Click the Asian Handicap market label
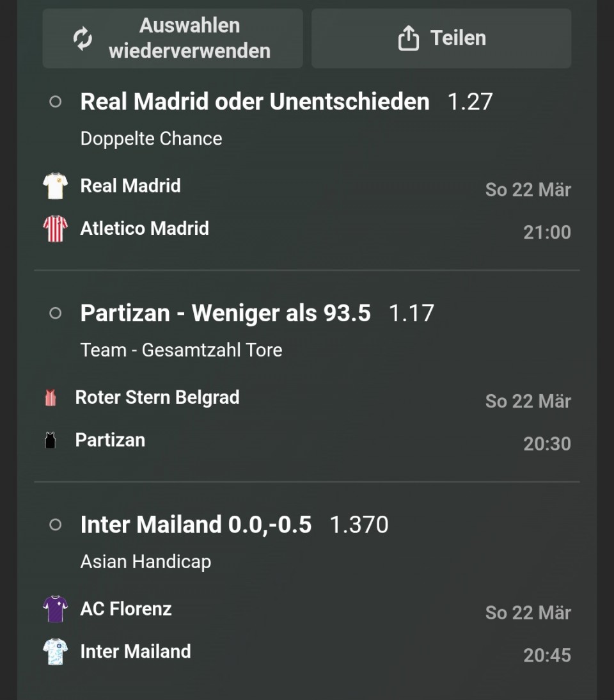This screenshot has width=614, height=700. coord(146,562)
